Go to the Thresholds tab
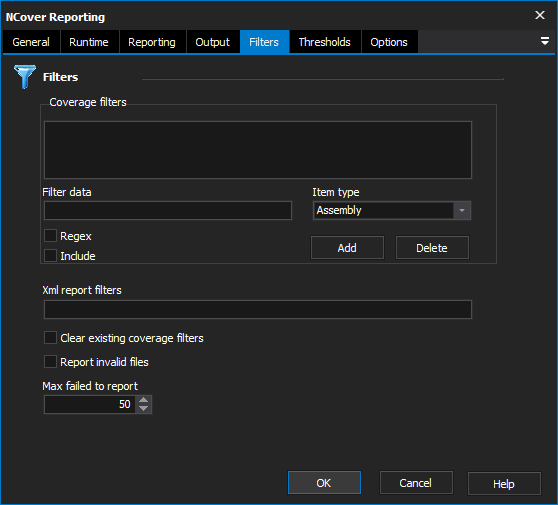The image size is (558, 505). click(x=325, y=42)
